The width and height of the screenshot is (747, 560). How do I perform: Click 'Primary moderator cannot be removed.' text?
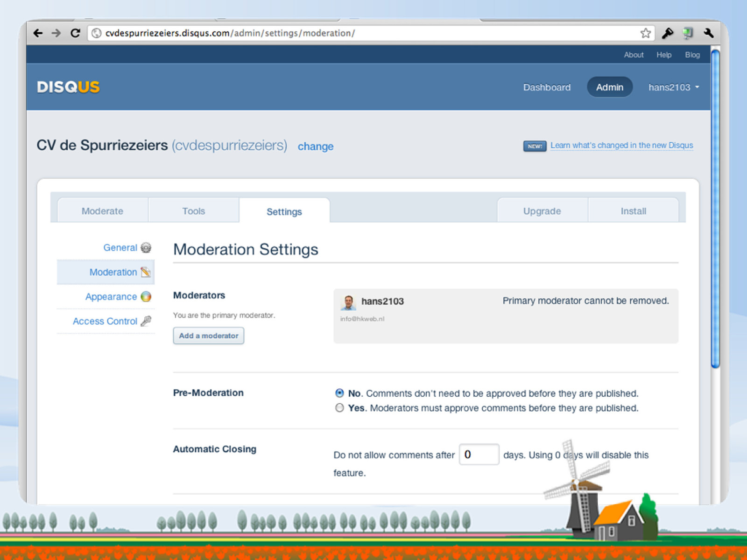tap(585, 301)
